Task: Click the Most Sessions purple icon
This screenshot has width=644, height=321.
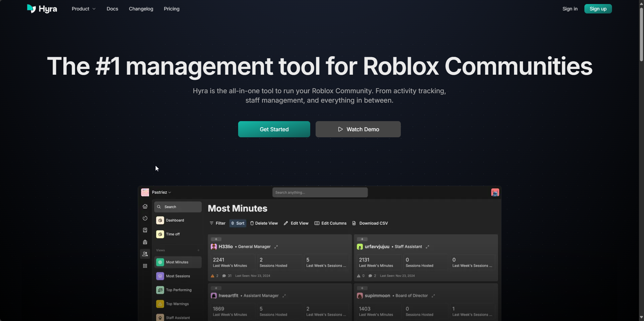Action: coord(160,276)
